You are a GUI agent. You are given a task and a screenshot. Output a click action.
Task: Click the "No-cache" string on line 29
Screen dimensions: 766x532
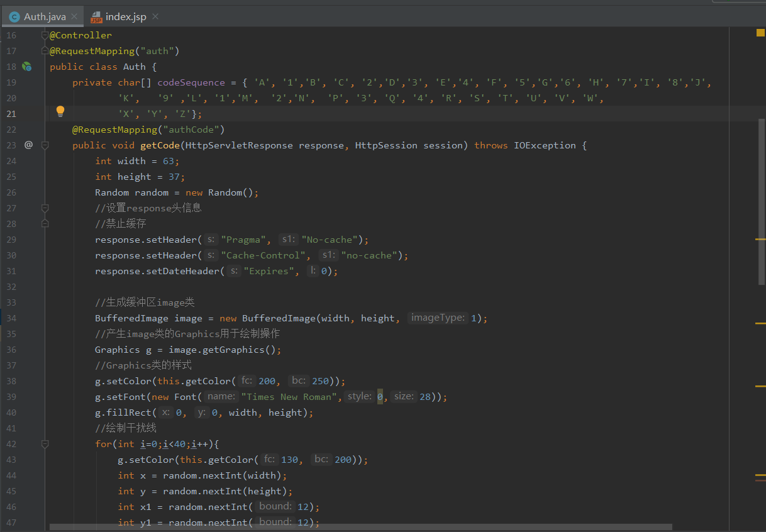(330, 240)
